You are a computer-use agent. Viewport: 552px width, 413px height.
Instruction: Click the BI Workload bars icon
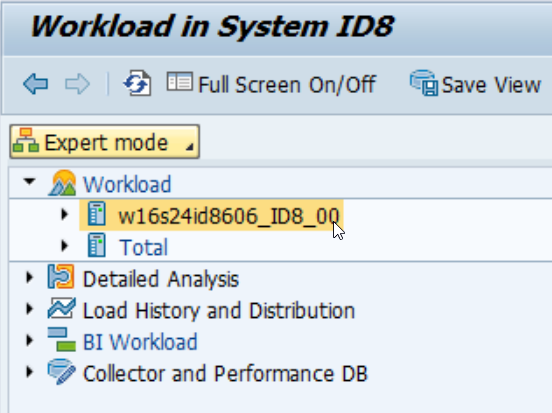[x=62, y=339]
